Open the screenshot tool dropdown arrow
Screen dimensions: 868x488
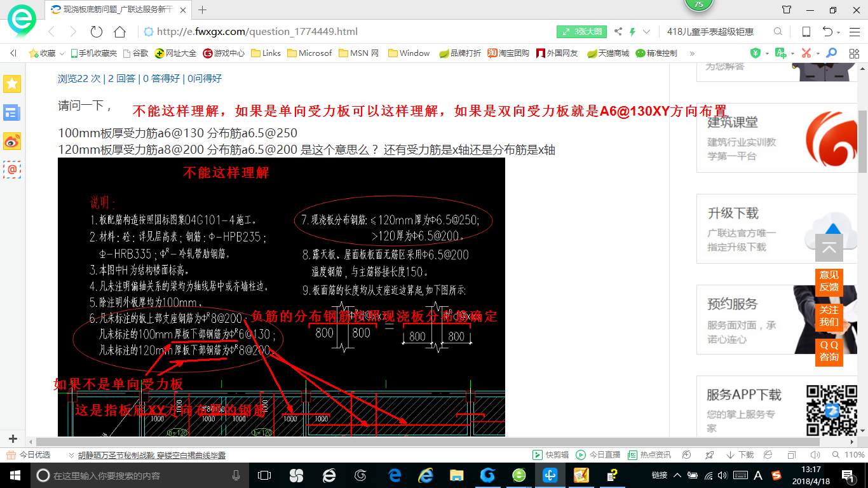point(818,53)
